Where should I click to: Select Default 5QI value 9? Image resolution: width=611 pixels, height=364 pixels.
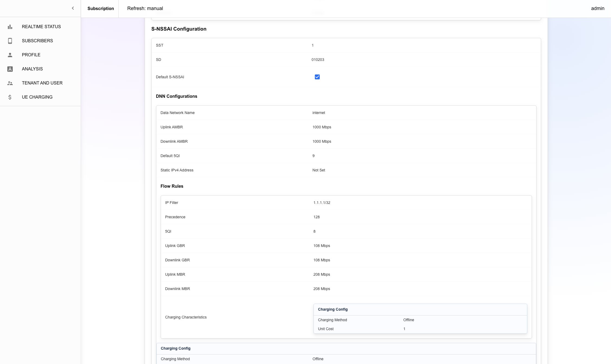pos(313,156)
